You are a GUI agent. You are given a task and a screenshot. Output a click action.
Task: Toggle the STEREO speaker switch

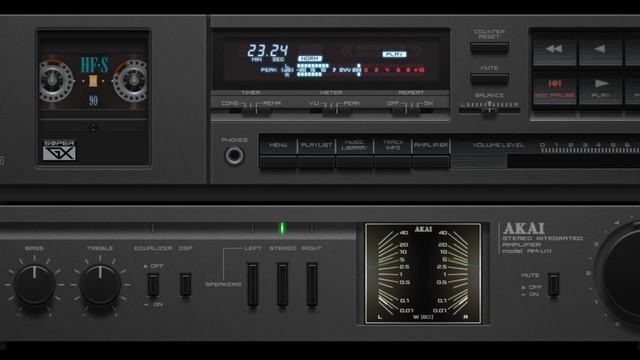(x=282, y=284)
